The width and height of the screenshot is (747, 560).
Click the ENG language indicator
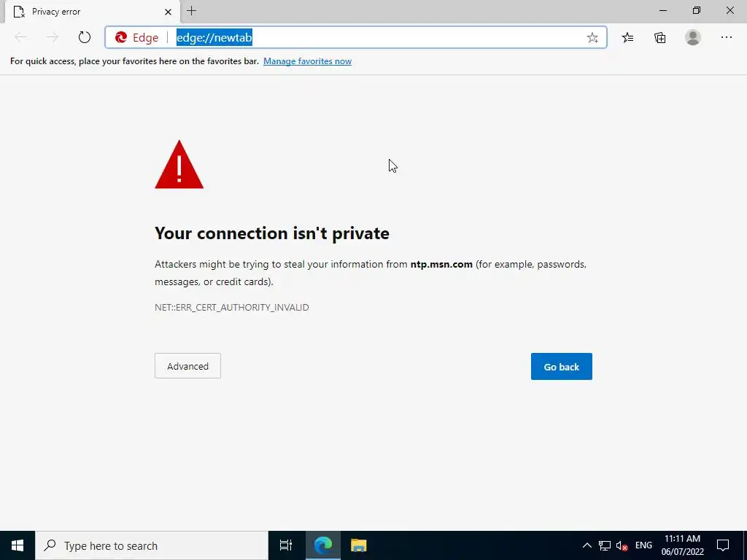click(643, 545)
